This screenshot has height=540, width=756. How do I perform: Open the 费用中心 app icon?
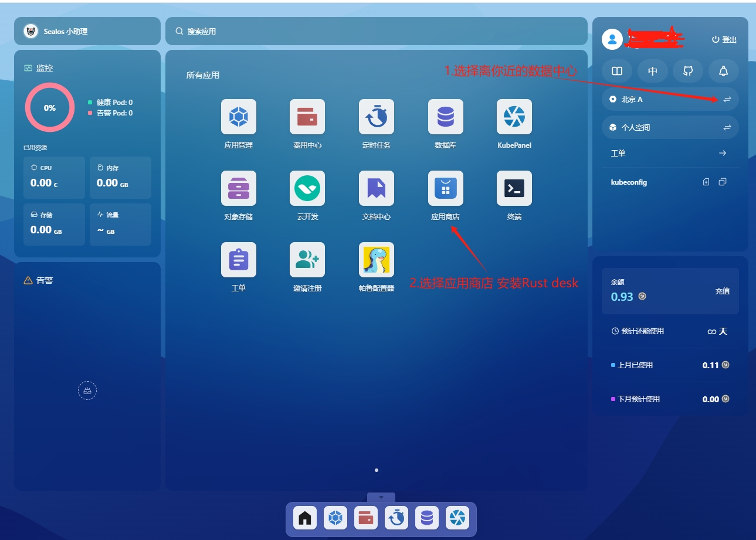(x=307, y=117)
